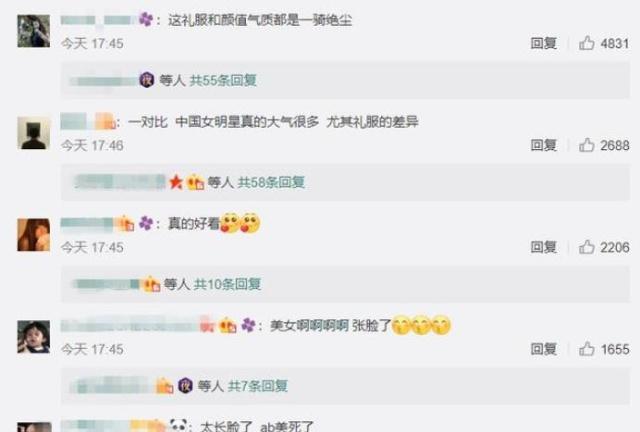Reply to the 真的好看 comment
This screenshot has width=640, height=432.
click(x=544, y=247)
